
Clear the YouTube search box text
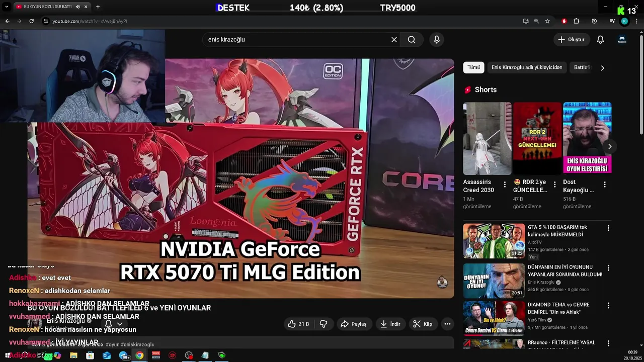(394, 40)
